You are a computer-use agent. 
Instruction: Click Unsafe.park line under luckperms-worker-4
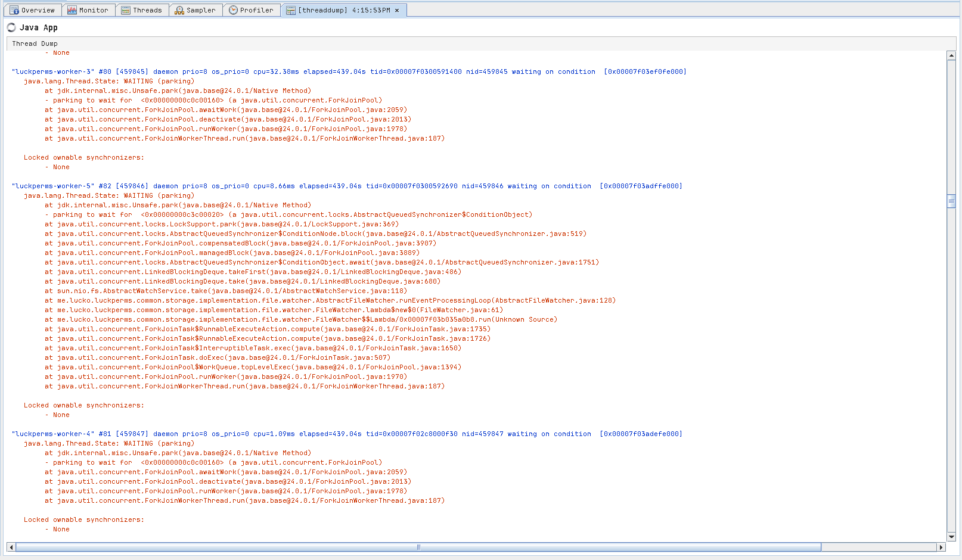pos(178,453)
